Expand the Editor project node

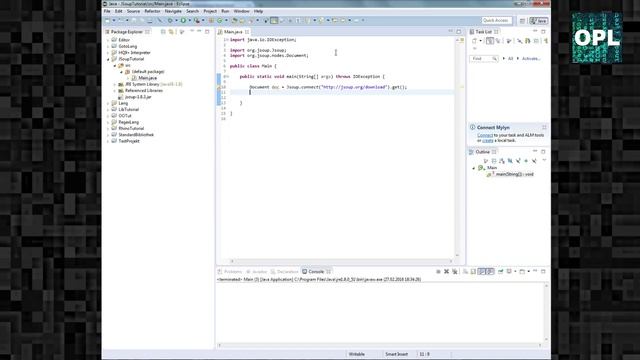tap(109, 40)
